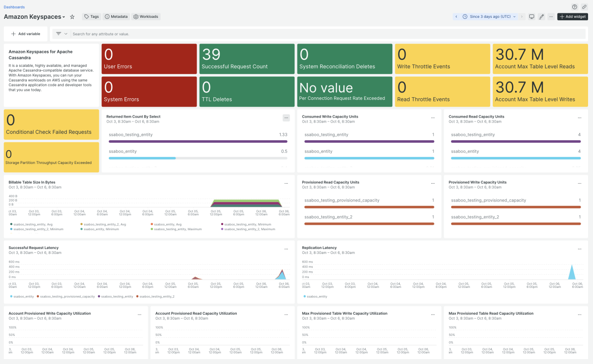The height and width of the screenshot is (364, 593).
Task: Open the Workloads button
Action: click(x=146, y=17)
